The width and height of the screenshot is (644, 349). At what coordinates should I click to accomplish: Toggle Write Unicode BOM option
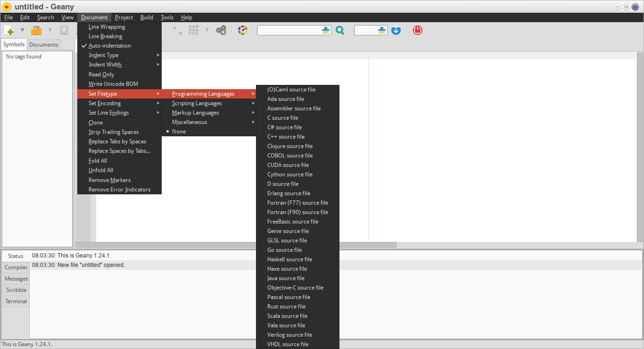[x=120, y=84]
